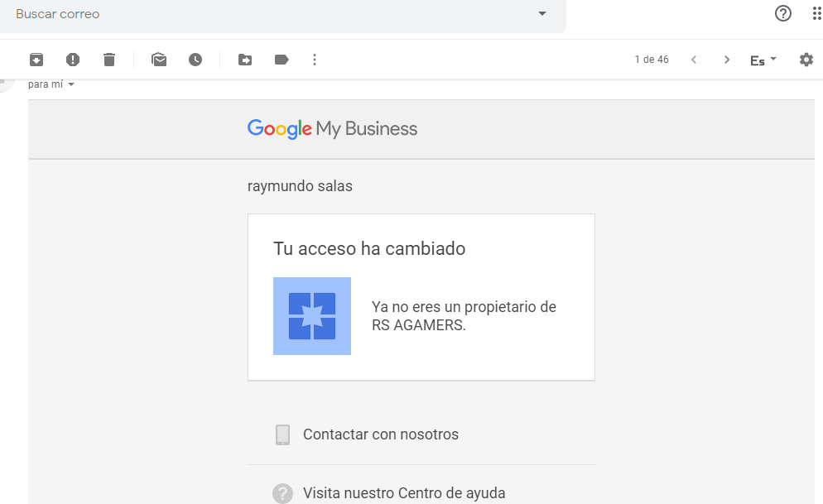Report this email as spam

[x=73, y=59]
